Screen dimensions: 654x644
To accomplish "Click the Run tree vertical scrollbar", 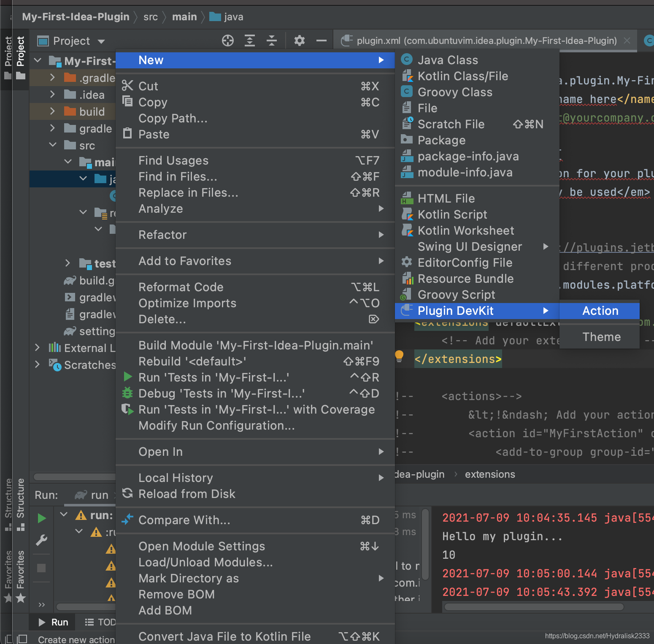I will 425,544.
